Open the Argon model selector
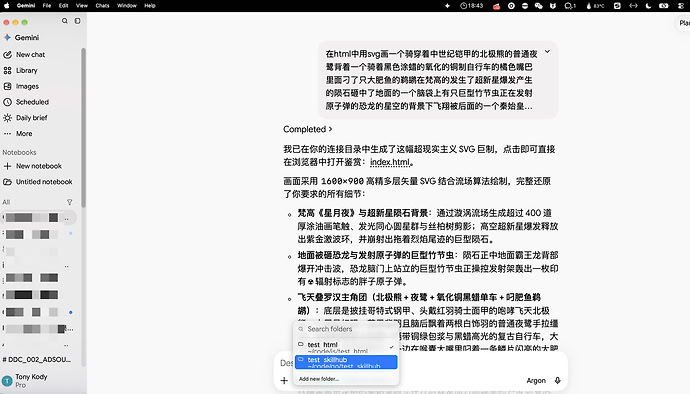 [x=536, y=381]
